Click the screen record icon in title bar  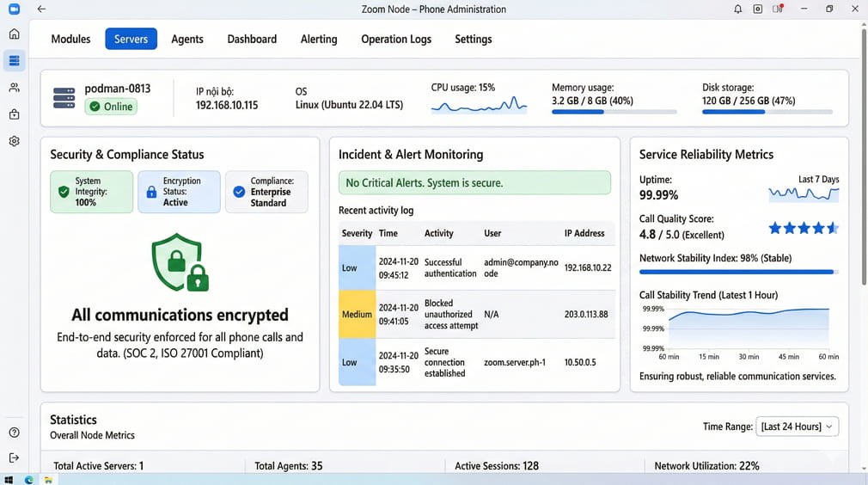[x=758, y=9]
